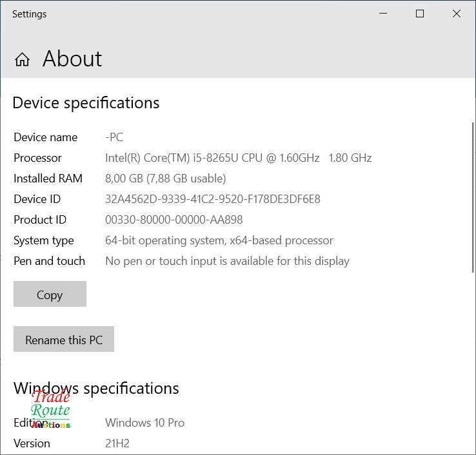476x455 pixels.
Task: Select the No pen or touch input text
Action: 227,261
